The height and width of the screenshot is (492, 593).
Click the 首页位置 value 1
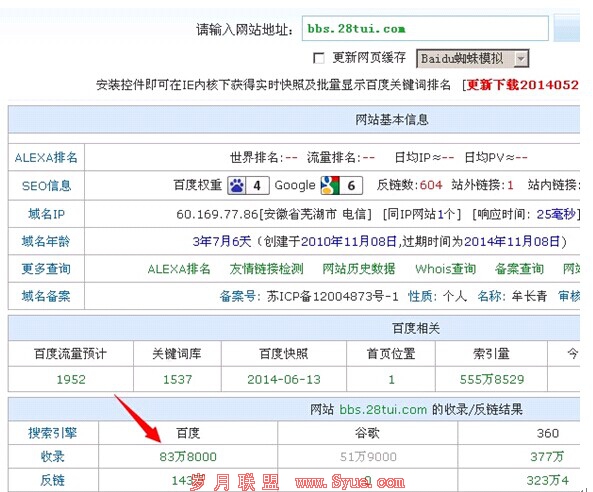391,379
